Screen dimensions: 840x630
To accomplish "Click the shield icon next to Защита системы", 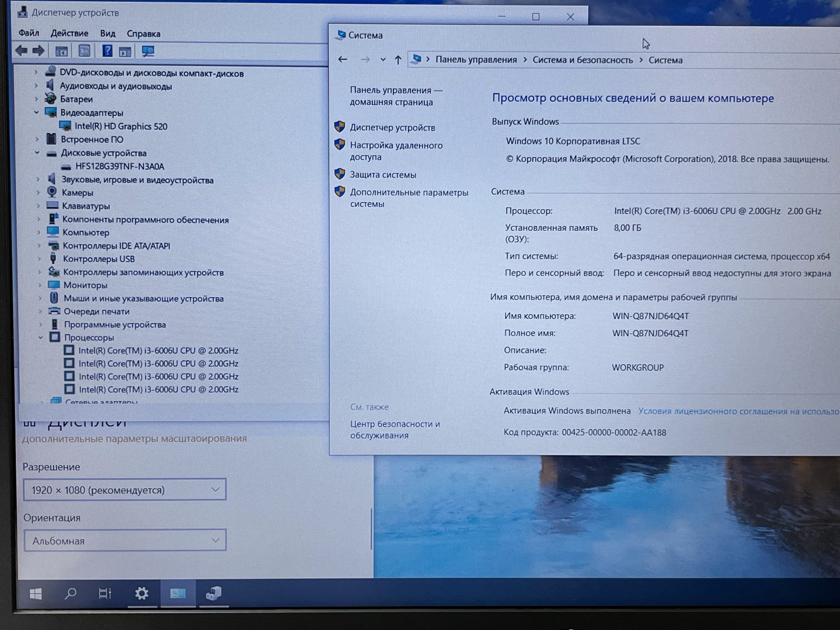I will (340, 173).
